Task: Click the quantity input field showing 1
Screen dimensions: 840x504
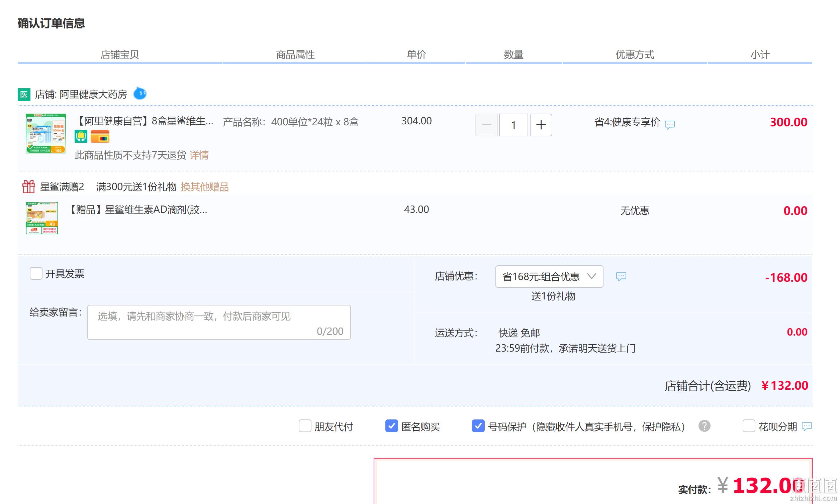Action: point(513,125)
